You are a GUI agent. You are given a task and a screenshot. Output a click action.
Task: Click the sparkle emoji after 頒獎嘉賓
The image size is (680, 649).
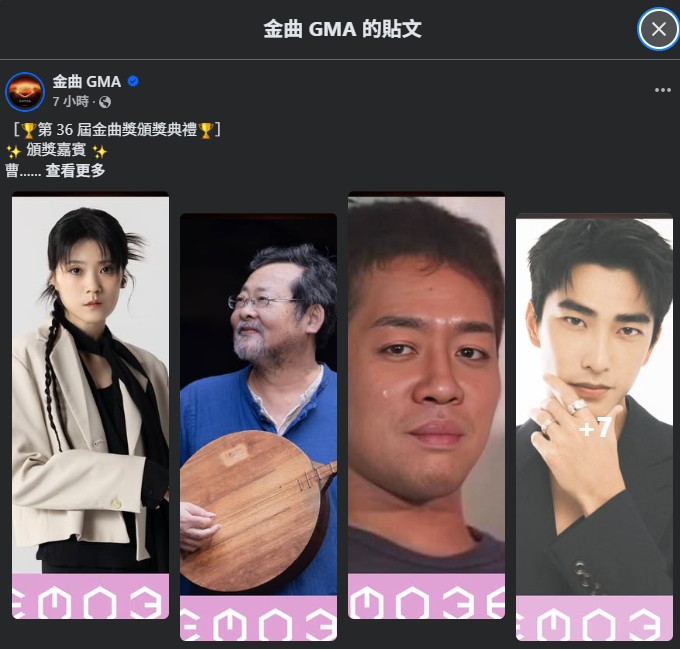tap(99, 151)
